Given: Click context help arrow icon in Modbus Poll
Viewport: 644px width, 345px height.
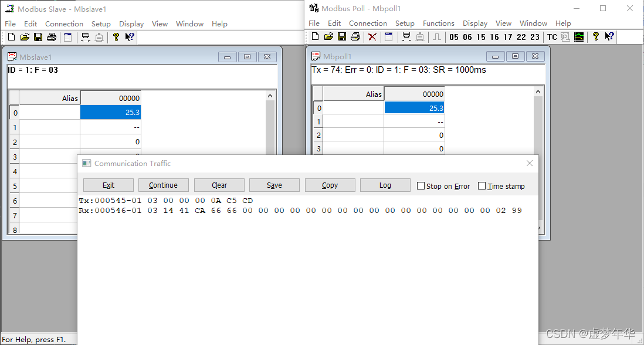Looking at the screenshot, I should 609,37.
